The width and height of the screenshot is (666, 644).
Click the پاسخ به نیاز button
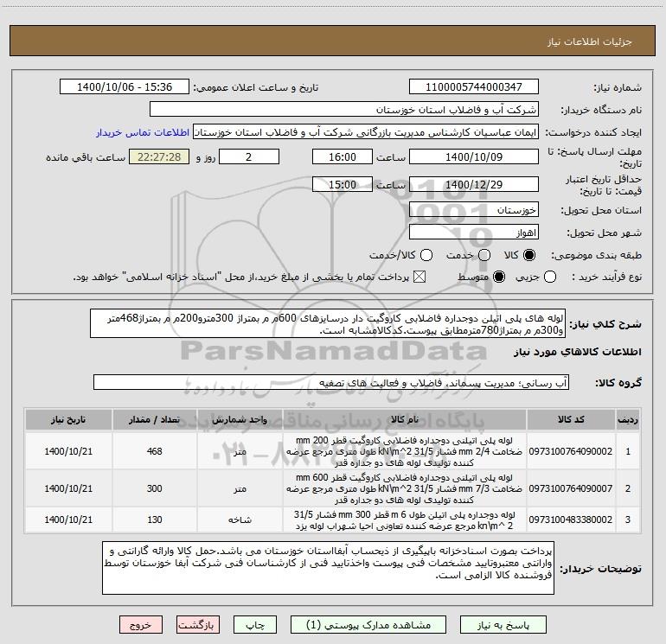tap(503, 625)
